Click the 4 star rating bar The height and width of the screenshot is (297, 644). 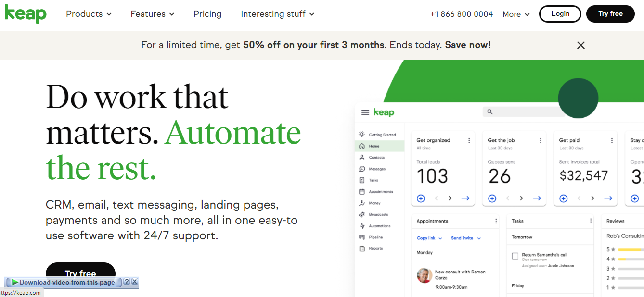(630, 260)
